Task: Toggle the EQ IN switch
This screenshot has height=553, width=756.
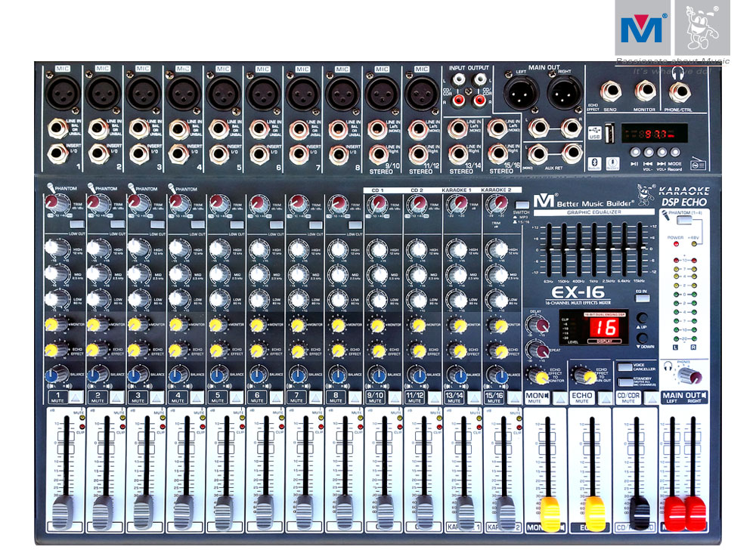Action: 642,298
